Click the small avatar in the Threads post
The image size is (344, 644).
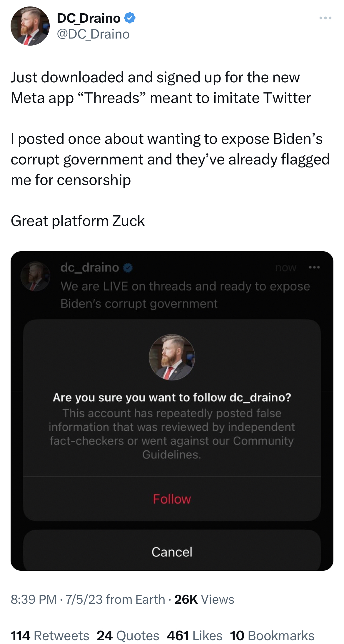[x=35, y=276]
